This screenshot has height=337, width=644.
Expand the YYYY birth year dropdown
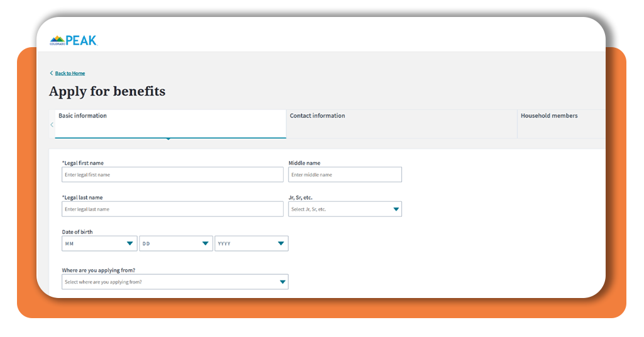(252, 243)
